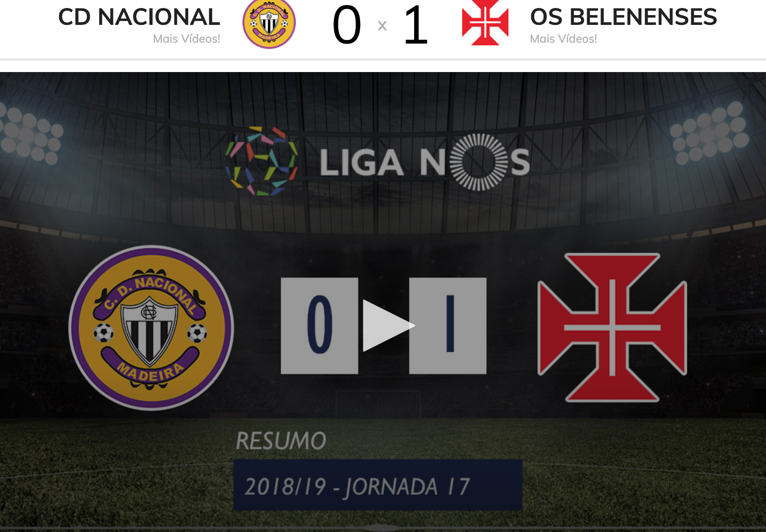
Task: Click the RESUMO caption in video
Action: tap(281, 441)
